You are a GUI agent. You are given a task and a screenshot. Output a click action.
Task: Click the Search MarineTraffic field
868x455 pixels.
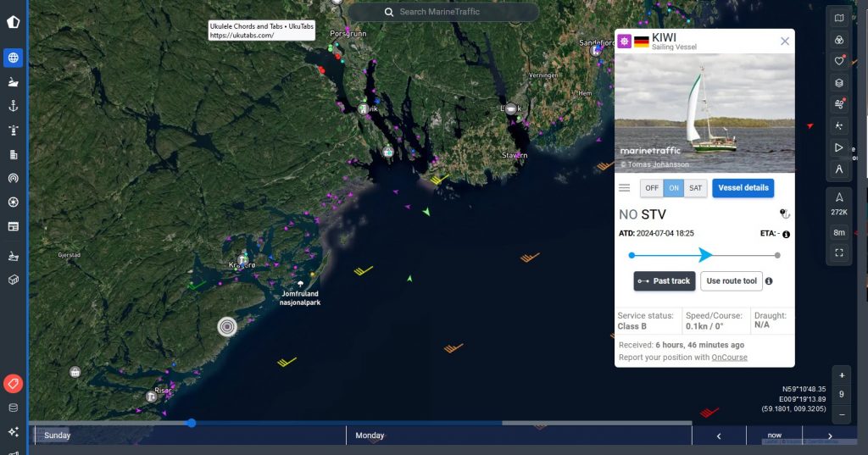pyautogui.click(x=443, y=12)
